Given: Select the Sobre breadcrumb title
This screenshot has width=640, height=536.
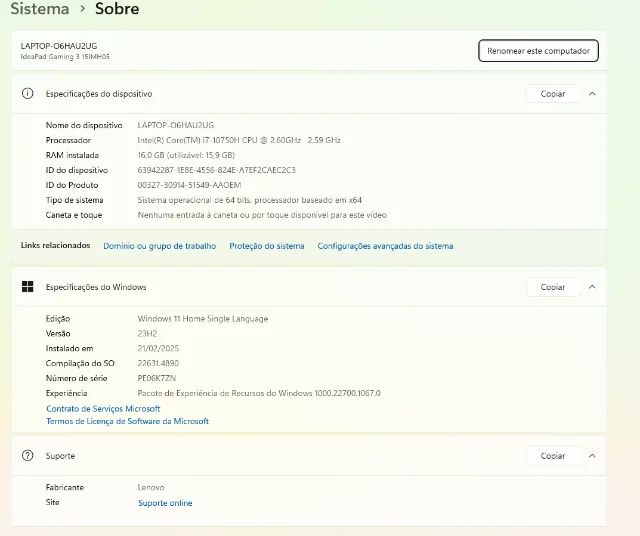Looking at the screenshot, I should pyautogui.click(x=117, y=9).
